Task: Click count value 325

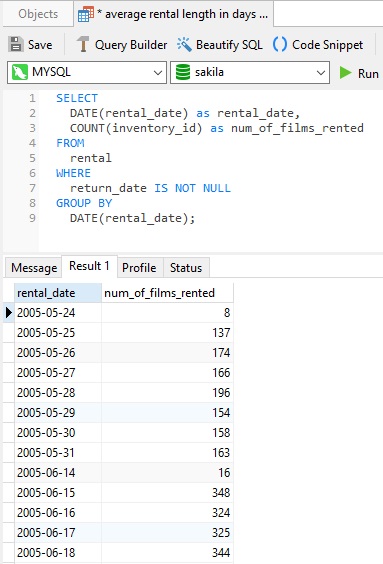Action: [x=167, y=532]
